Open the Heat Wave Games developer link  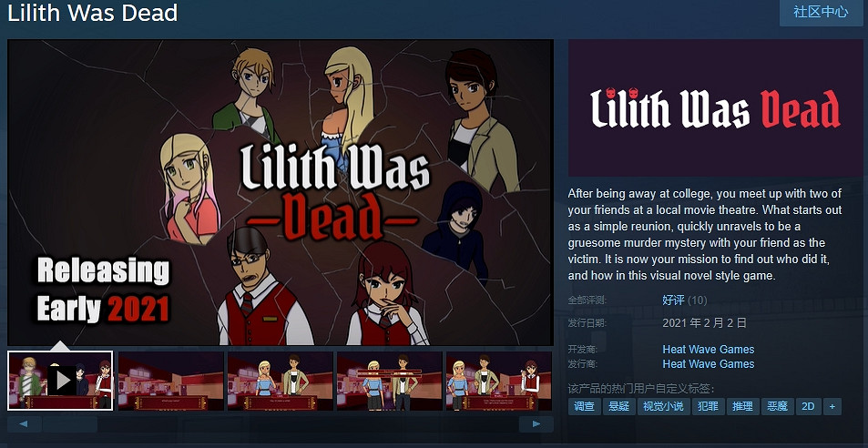pyautogui.click(x=708, y=350)
